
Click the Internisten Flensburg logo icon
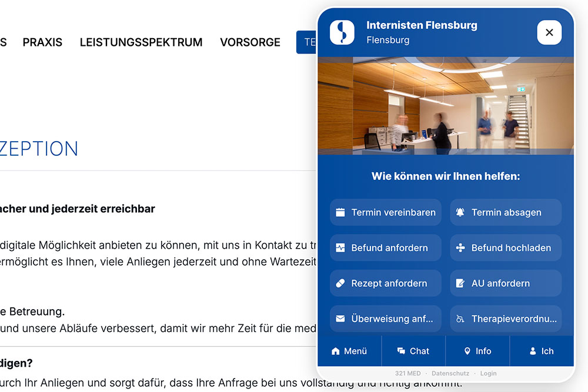coord(342,33)
